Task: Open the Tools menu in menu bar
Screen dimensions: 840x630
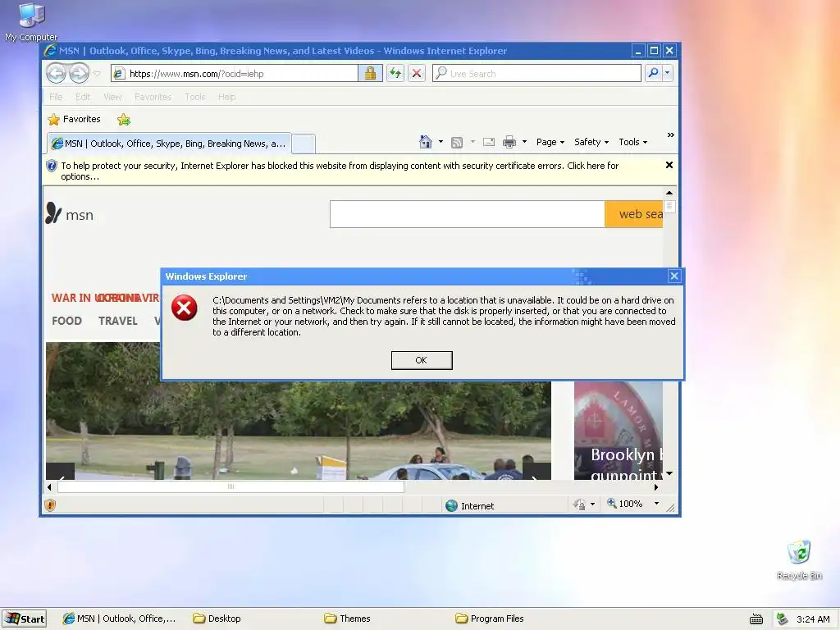Action: (195, 97)
